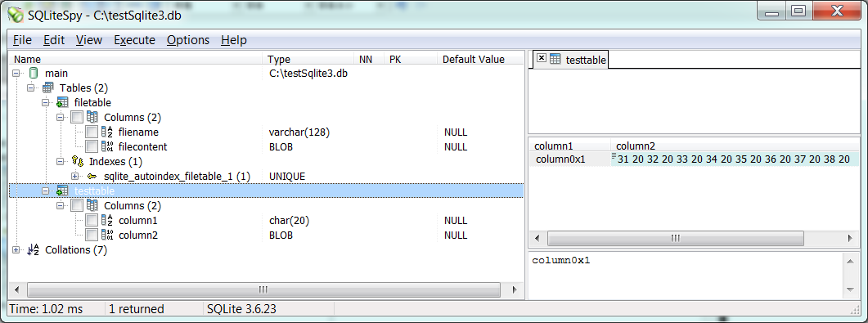This screenshot has width=868, height=323.
Task: Expand the sqlite_autoindex_filetable_1 node
Action: pos(75,177)
